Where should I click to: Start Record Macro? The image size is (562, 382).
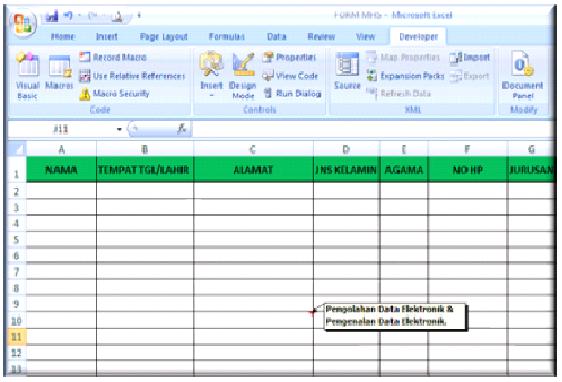tap(113, 57)
